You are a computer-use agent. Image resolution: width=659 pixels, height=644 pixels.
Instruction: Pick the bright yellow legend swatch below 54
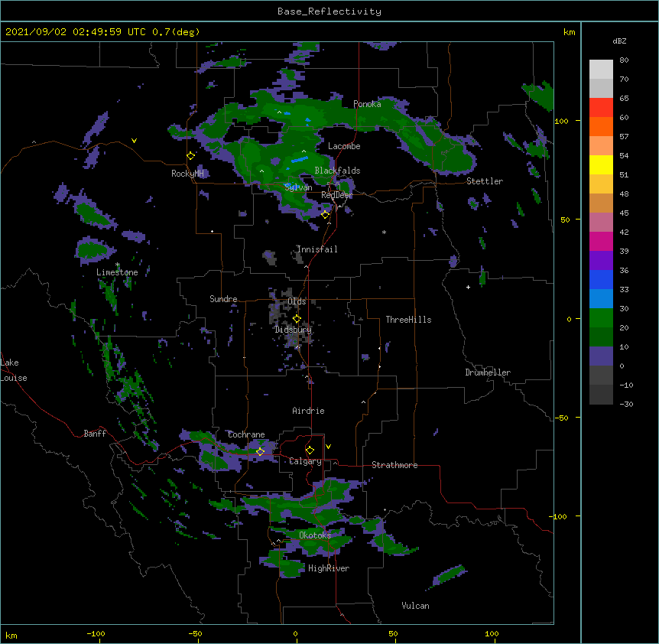(x=601, y=164)
